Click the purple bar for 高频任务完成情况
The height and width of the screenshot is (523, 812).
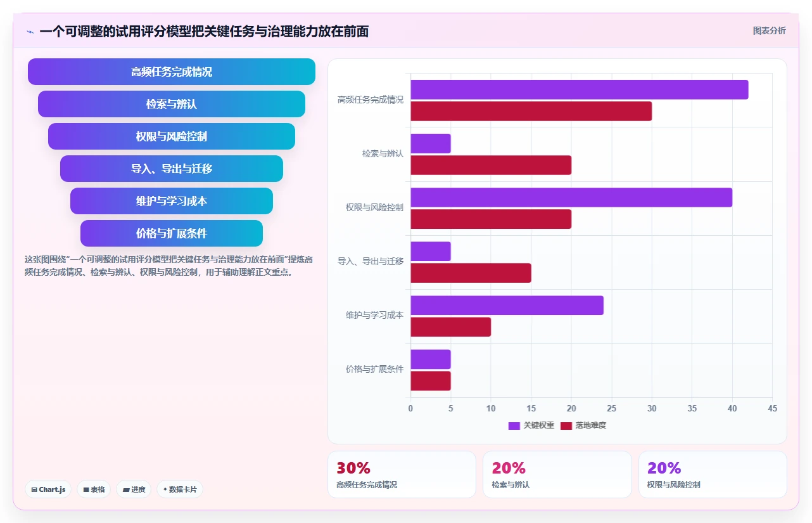click(x=580, y=89)
